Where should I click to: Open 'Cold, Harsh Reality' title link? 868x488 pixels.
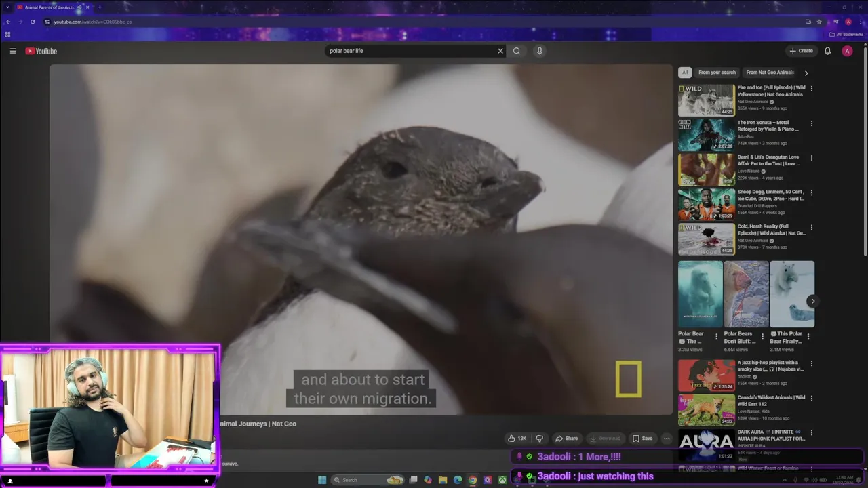[771, 230]
